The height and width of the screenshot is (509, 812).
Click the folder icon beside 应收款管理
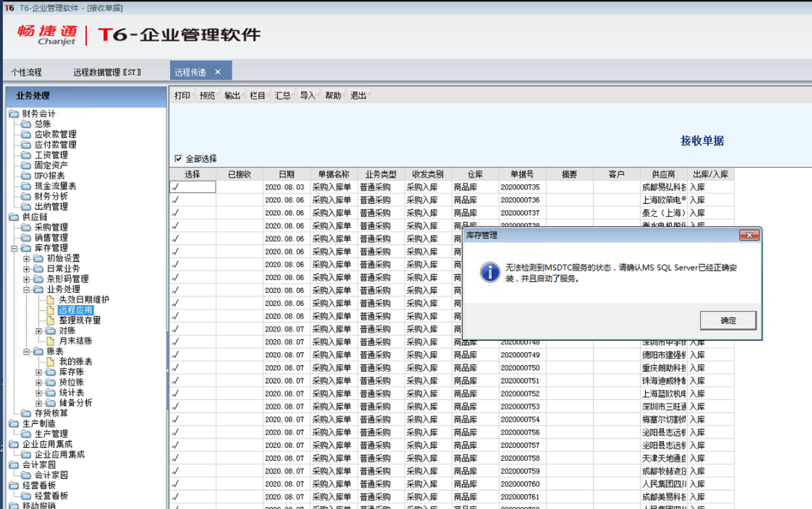pyautogui.click(x=26, y=134)
